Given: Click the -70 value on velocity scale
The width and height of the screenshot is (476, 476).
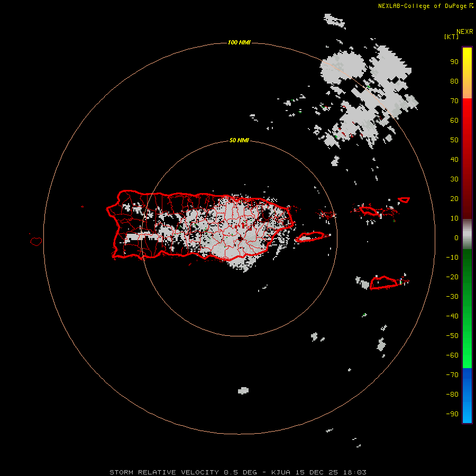Looking at the screenshot, I should coord(452,375).
